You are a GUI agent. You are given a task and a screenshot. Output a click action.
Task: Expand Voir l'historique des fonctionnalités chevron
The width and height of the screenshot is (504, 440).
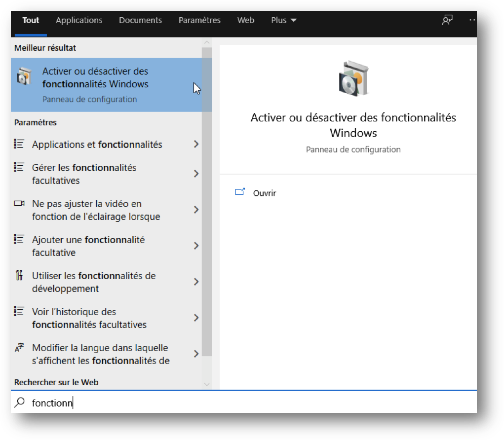pos(196,318)
